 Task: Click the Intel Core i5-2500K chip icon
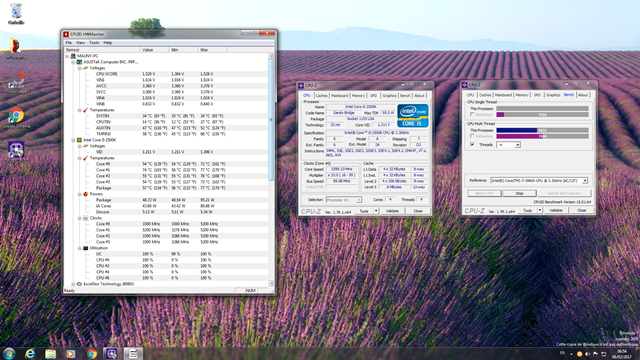(x=79, y=140)
